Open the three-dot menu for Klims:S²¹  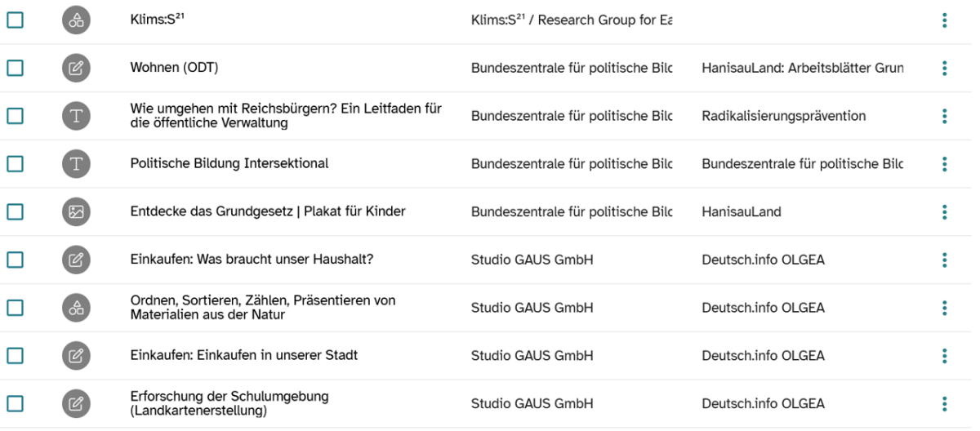tap(944, 20)
